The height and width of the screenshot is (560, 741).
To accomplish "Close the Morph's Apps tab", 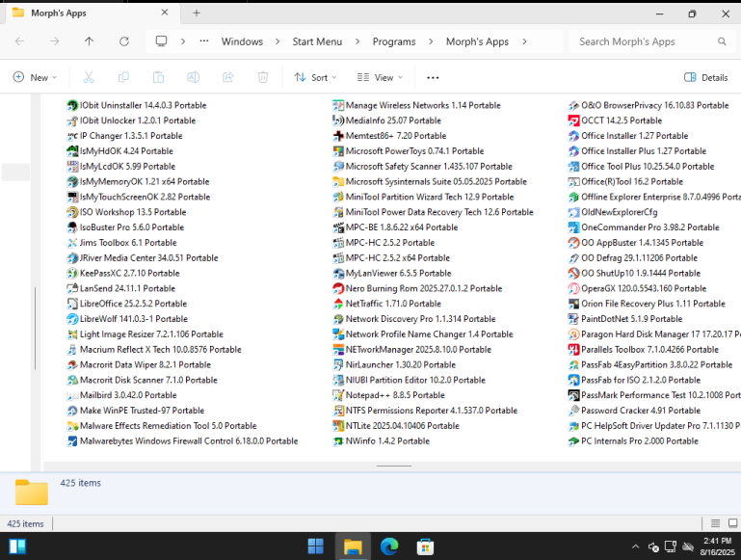I will pos(165,13).
